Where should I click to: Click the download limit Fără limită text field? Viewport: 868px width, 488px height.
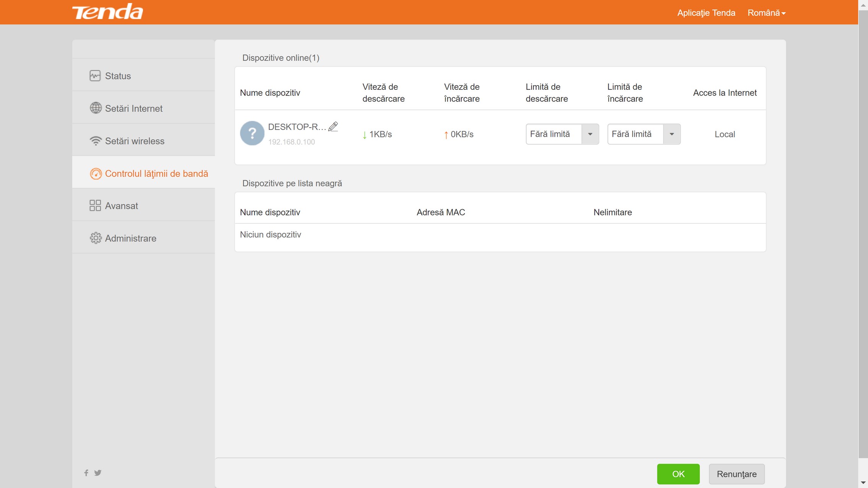point(553,134)
